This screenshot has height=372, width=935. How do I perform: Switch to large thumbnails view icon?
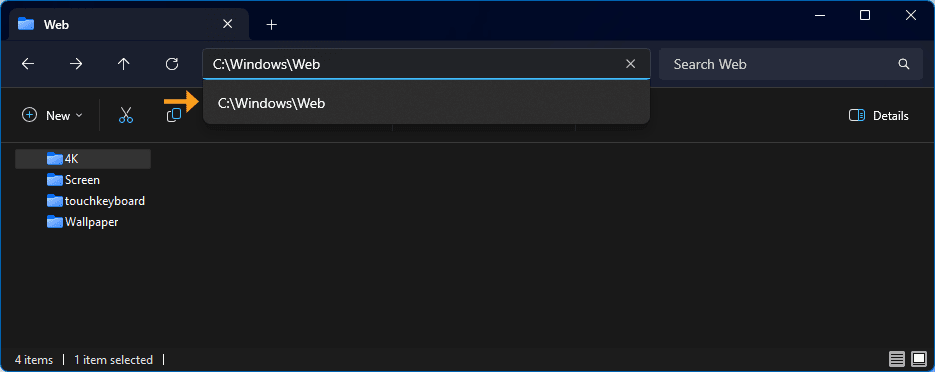[x=919, y=359]
